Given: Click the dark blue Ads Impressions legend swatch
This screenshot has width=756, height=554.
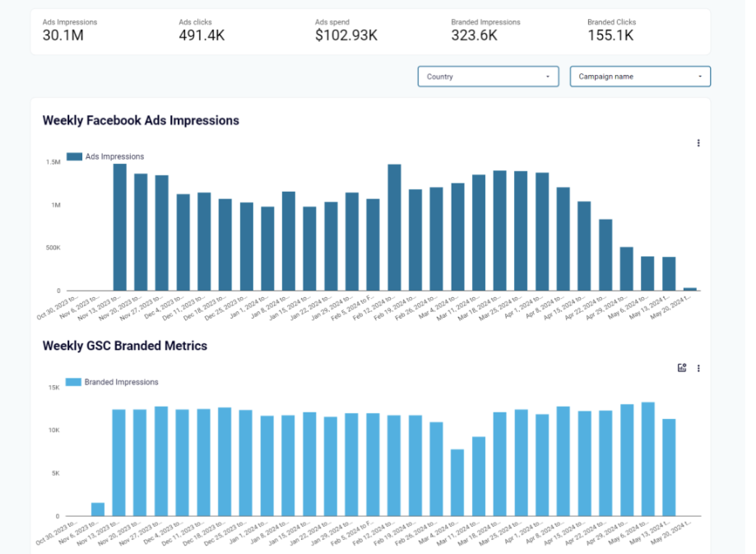Looking at the screenshot, I should click(74, 156).
